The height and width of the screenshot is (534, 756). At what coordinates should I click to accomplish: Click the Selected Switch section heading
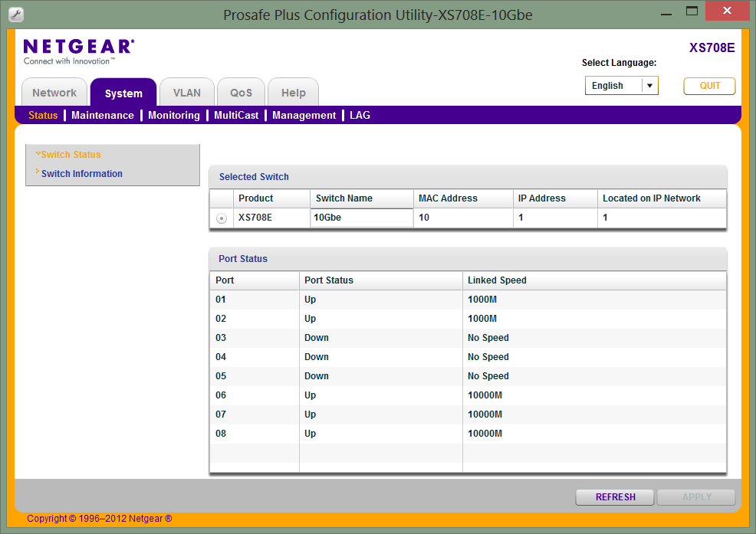tap(254, 177)
